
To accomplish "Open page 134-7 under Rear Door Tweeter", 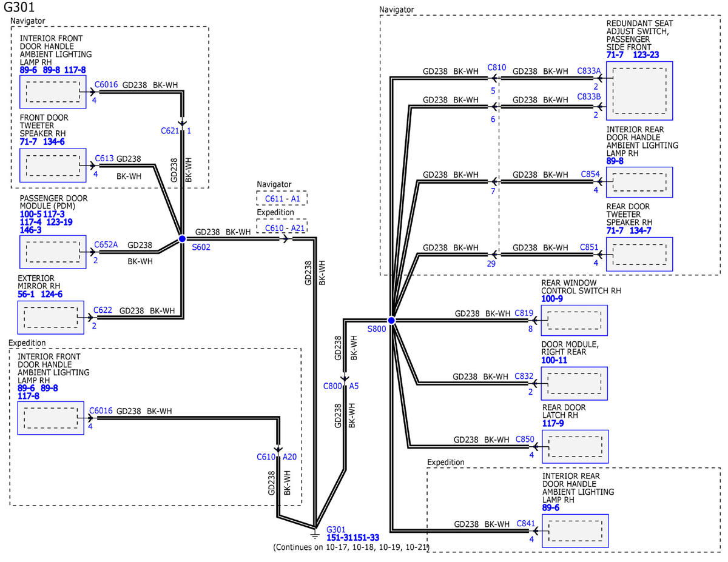I will (641, 230).
